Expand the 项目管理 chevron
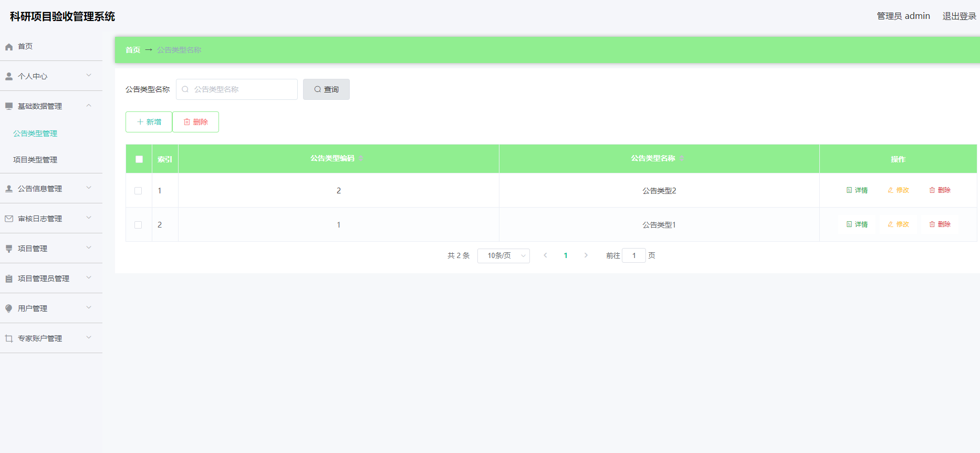The image size is (980, 453). [89, 248]
